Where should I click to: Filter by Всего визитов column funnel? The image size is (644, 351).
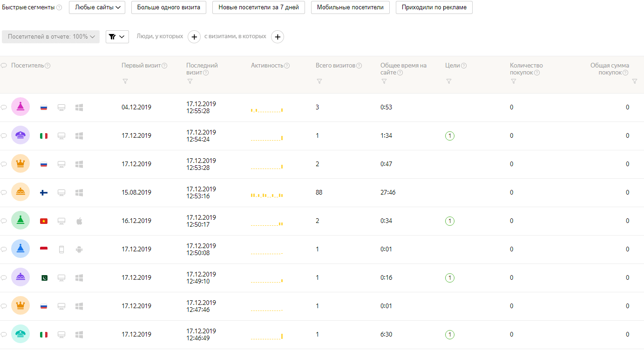319,81
